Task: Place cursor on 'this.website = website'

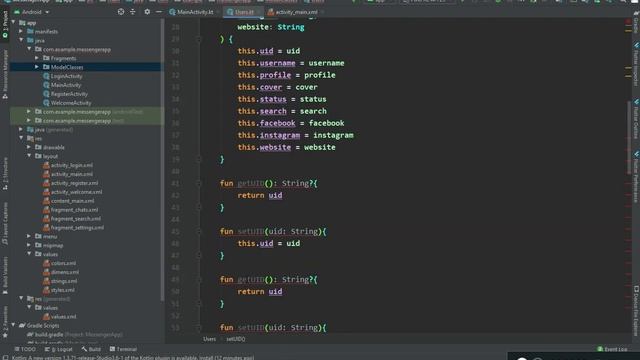Action: click(x=286, y=147)
